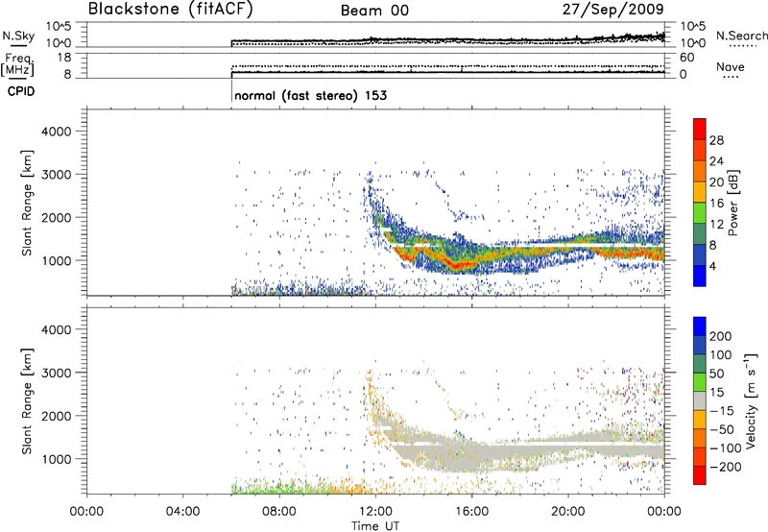Screen dimensions: 768x532
Task: Click the power colorbar value '28'
Action: tap(716, 140)
